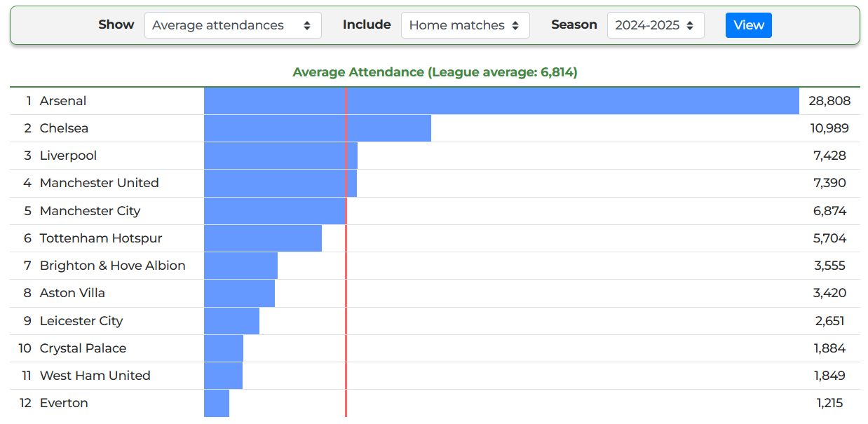Click Aston Villa's attendance bar

point(239,293)
